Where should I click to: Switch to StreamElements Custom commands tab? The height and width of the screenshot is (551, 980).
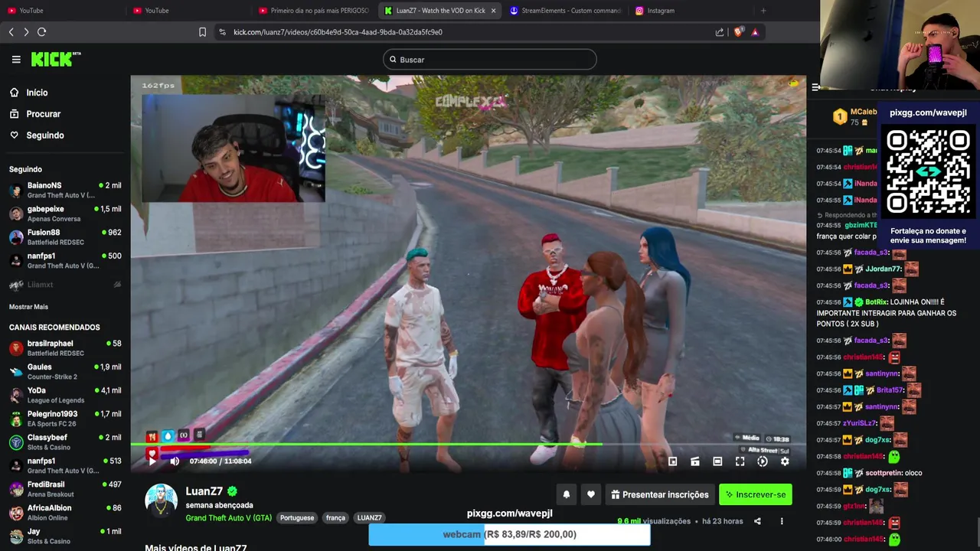(565, 11)
